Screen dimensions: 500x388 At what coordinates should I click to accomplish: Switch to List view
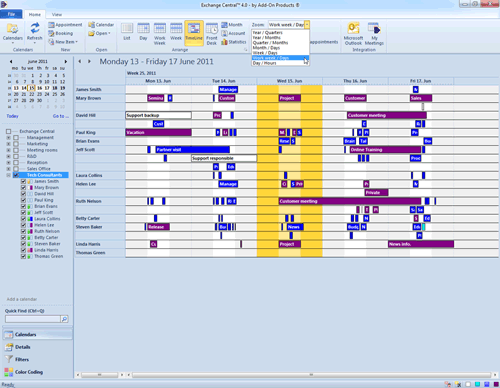127,33
